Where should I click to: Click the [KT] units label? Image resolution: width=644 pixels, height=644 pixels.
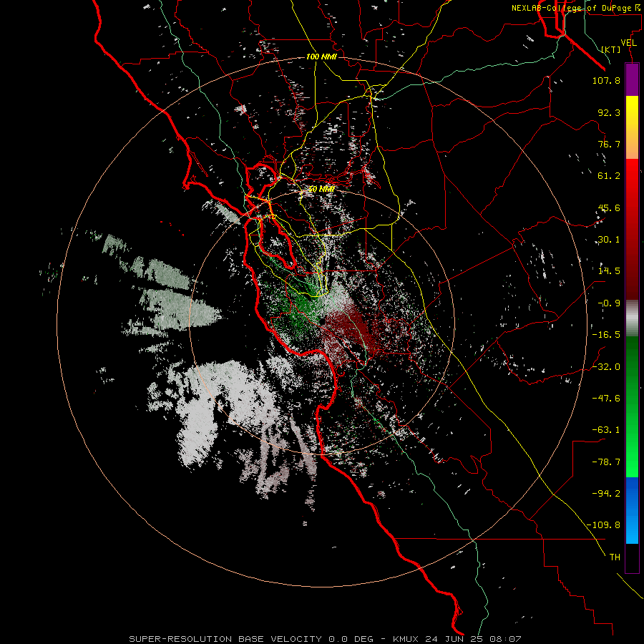click(x=611, y=49)
